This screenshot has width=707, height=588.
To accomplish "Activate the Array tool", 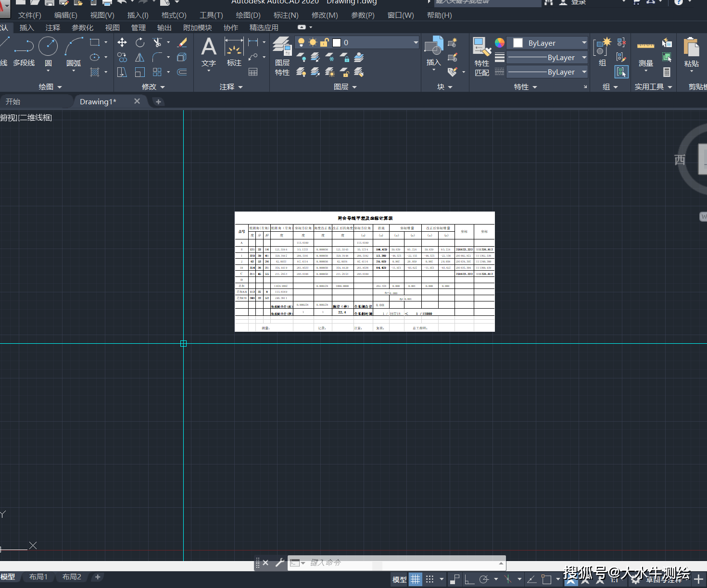I will pos(157,72).
